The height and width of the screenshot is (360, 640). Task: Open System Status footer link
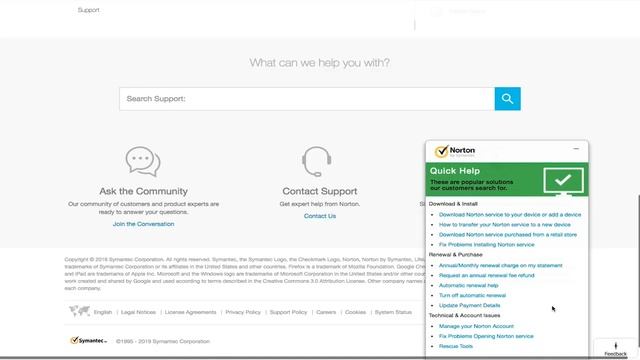click(x=393, y=312)
